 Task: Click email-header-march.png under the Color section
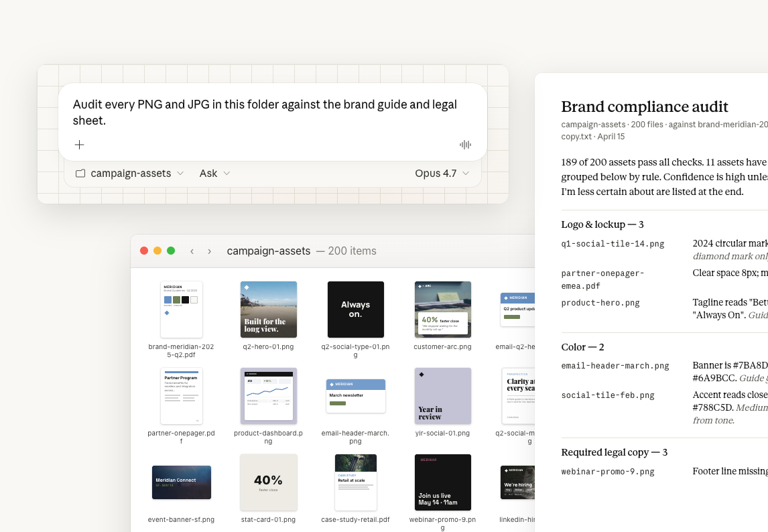pyautogui.click(x=615, y=366)
